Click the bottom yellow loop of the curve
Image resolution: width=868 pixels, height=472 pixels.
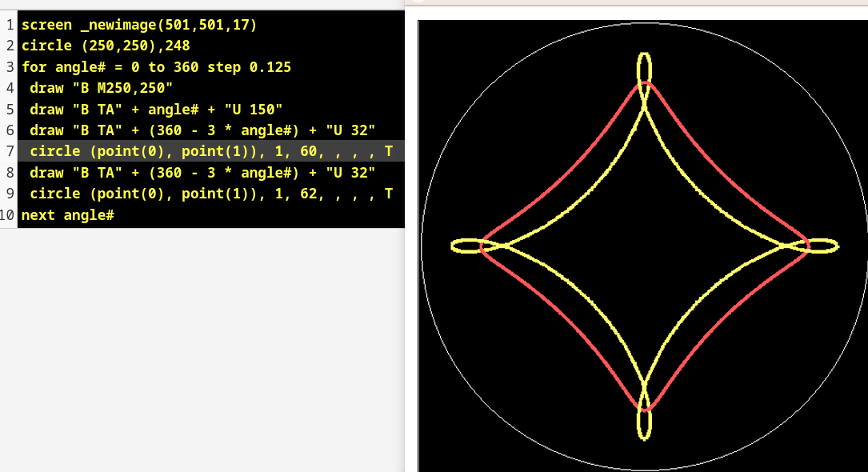644,414
